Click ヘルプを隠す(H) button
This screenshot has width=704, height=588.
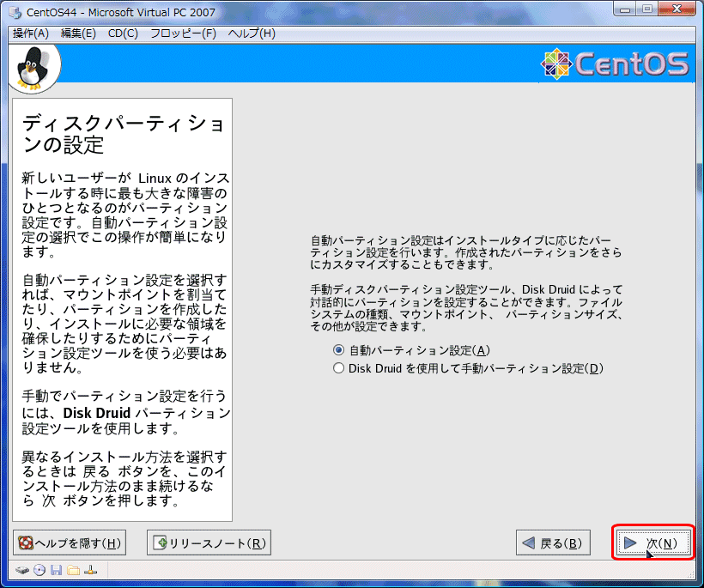coord(70,543)
